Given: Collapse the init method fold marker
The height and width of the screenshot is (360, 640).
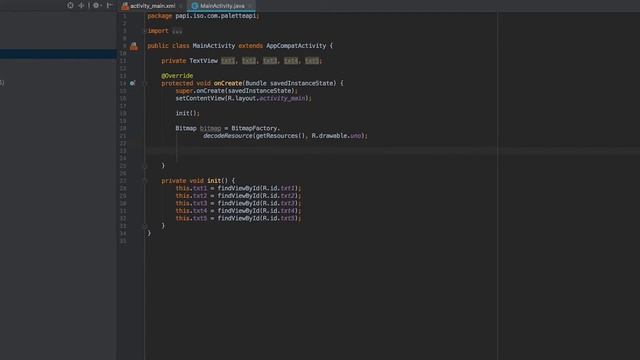Looking at the screenshot, I should pyautogui.click(x=145, y=181).
